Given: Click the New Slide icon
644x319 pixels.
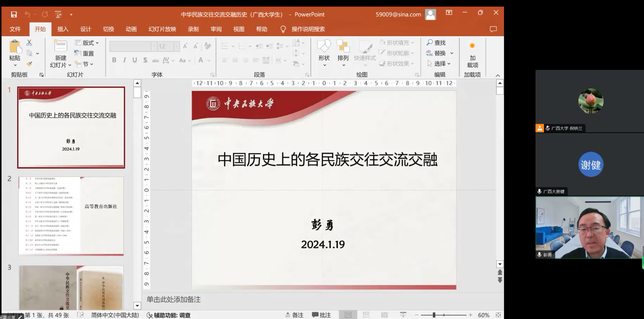Looking at the screenshot, I should [61, 47].
